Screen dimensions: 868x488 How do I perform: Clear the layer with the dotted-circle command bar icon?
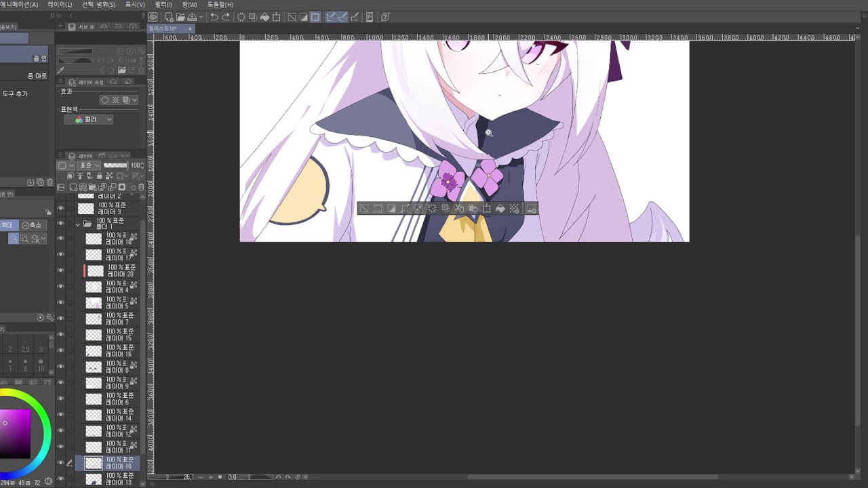click(x=241, y=17)
